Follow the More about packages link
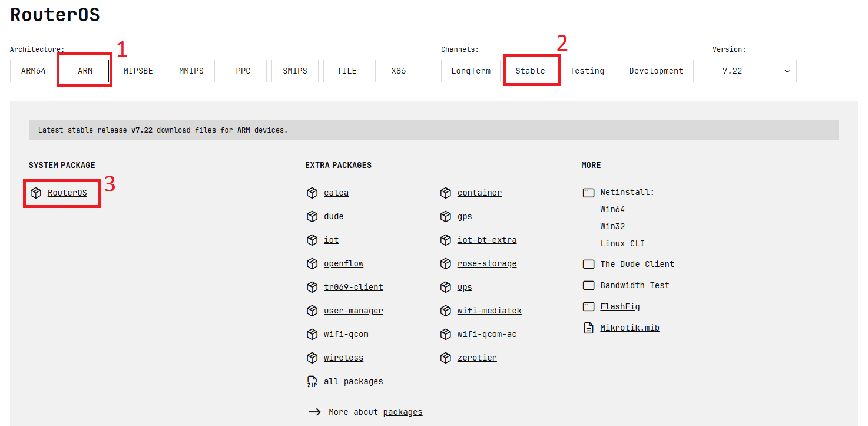Screen dimensions: 868x426 (x=403, y=412)
